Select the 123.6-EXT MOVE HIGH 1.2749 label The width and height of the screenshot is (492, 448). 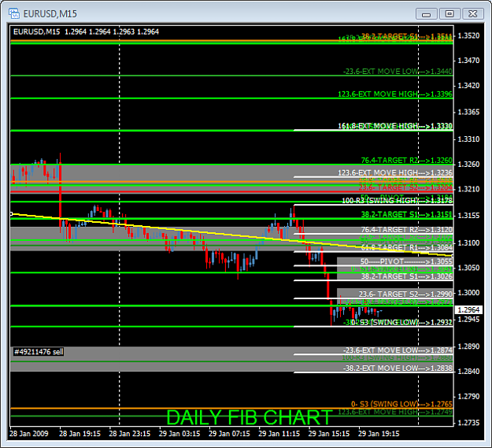point(395,412)
